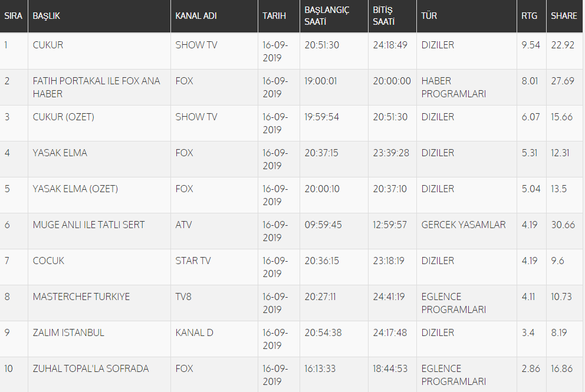
Task: Click the BİTİŞ SAATİ column header
Action: click(x=384, y=16)
